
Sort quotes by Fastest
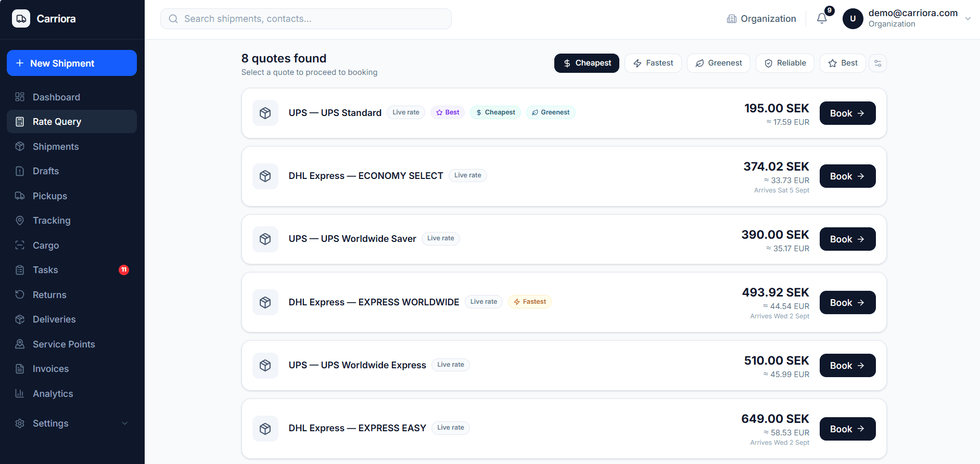coord(653,63)
